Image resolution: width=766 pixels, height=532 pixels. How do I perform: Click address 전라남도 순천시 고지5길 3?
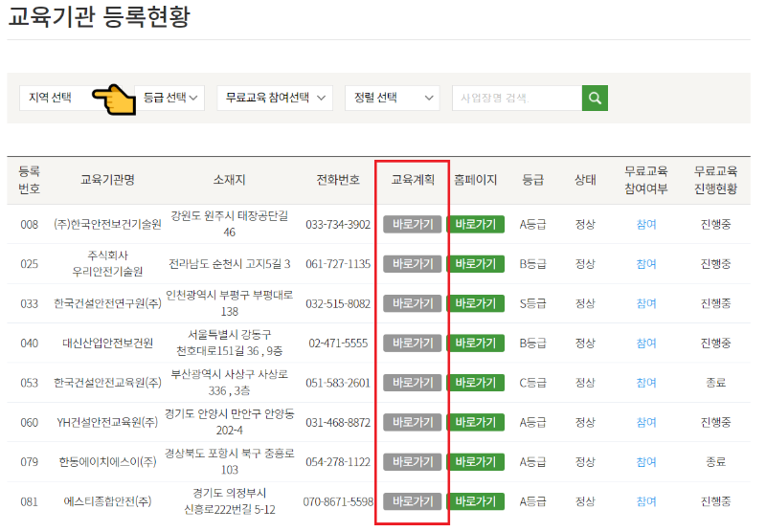[x=229, y=264]
